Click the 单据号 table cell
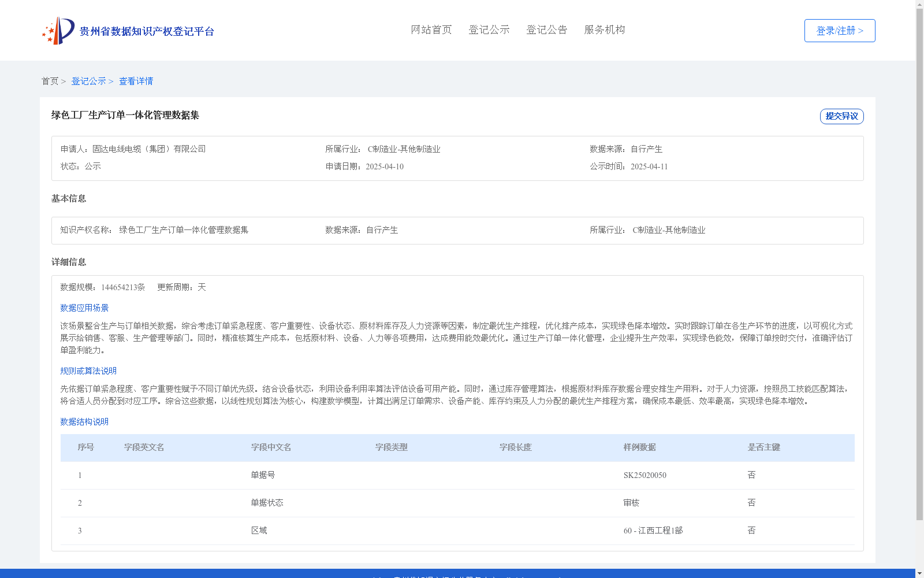Screen dimensions: 924x578 [x=263, y=475]
